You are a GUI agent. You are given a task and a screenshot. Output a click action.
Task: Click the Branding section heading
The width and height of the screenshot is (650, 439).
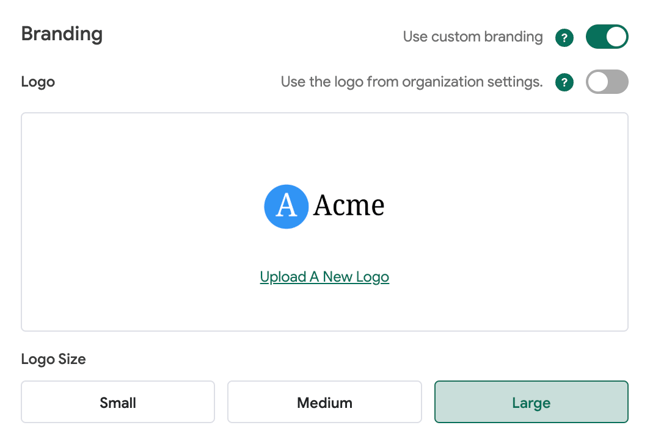pyautogui.click(x=62, y=34)
